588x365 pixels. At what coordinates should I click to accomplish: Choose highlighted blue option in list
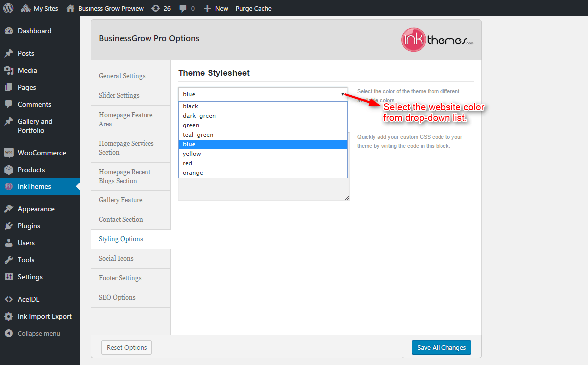tap(263, 144)
